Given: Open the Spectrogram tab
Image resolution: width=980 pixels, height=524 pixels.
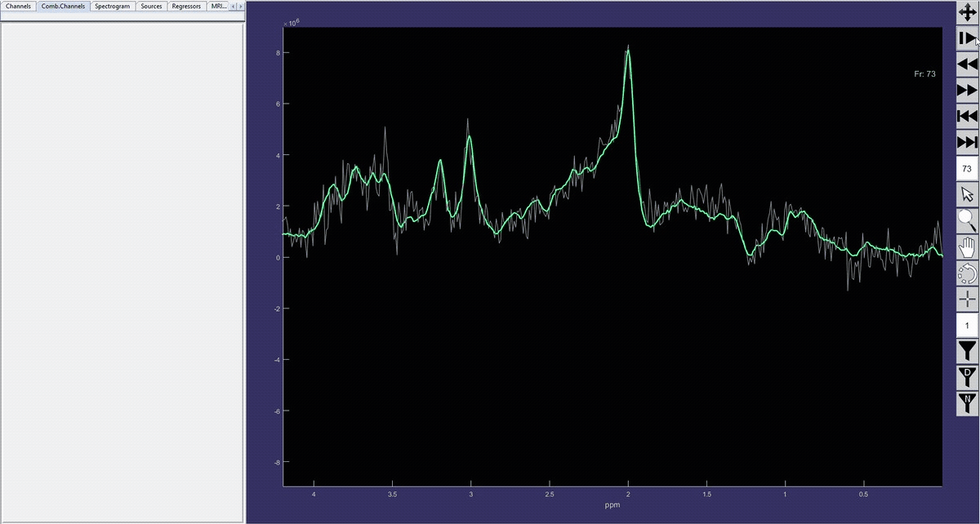Looking at the screenshot, I should 112,7.
